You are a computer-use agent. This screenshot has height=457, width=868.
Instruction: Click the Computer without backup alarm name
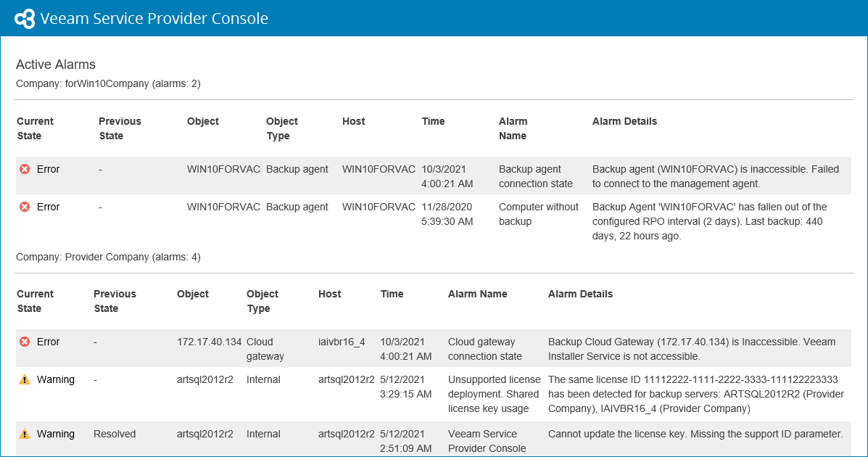coord(538,214)
